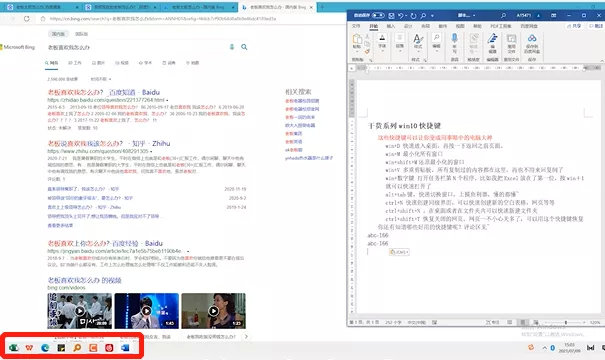The width and height of the screenshot is (605, 360).
Task: Click the 共享 Share button in Word
Action: pos(574,26)
